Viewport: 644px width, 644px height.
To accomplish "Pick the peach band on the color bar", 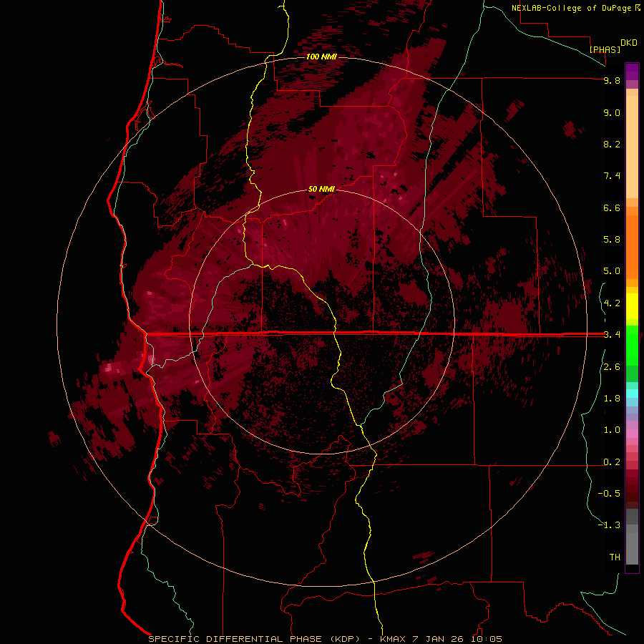I will pos(632,147).
